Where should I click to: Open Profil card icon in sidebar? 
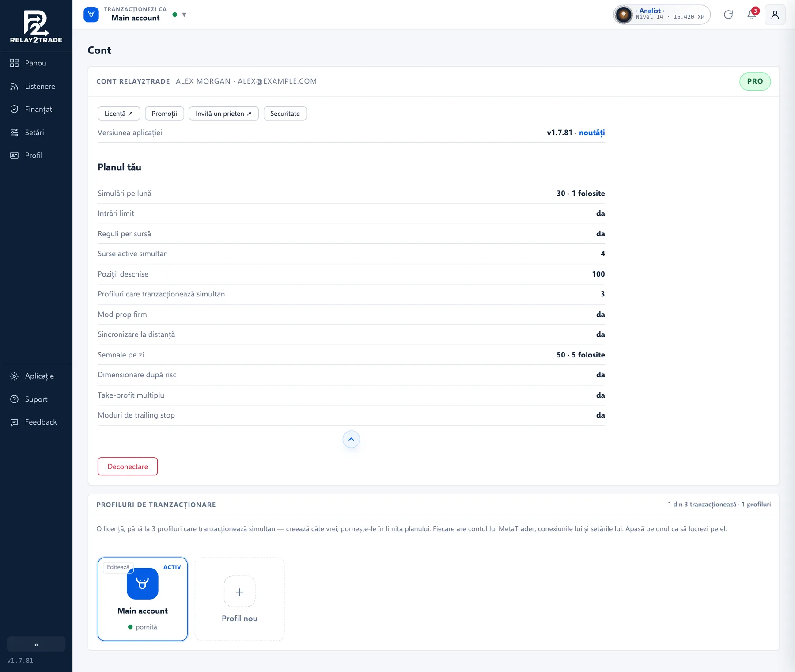[15, 156]
